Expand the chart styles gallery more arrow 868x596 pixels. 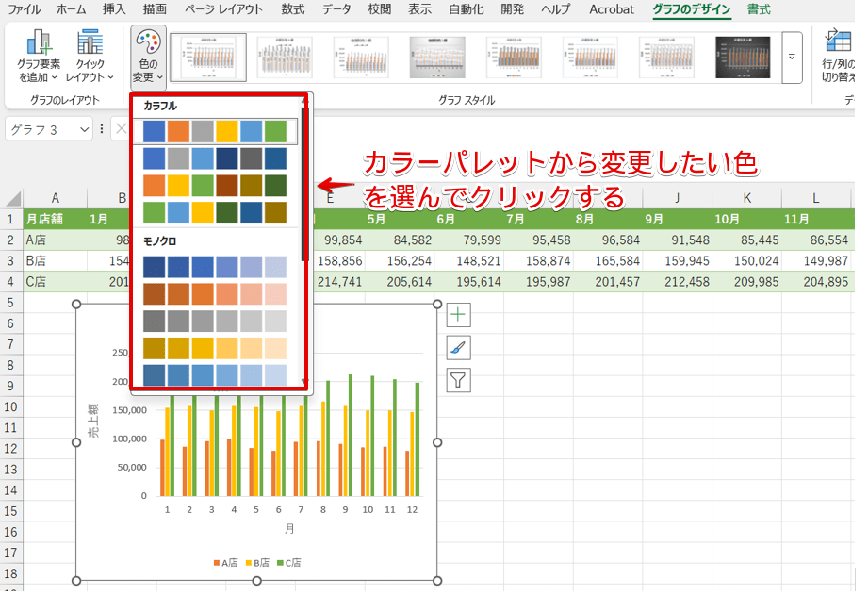pos(792,57)
